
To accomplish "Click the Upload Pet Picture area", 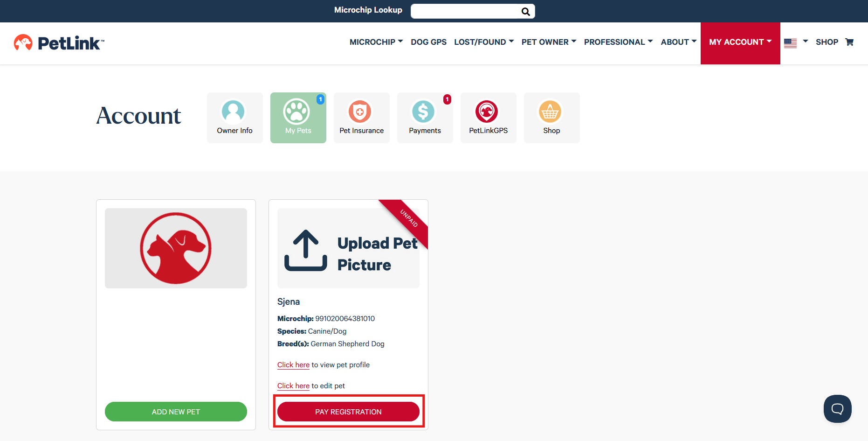I will tap(348, 248).
